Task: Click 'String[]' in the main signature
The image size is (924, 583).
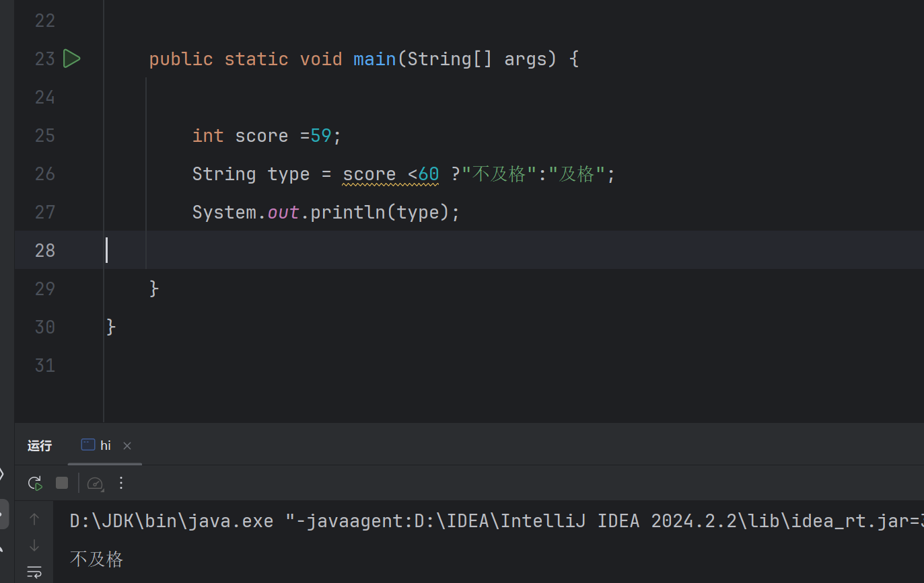Action: coord(450,59)
